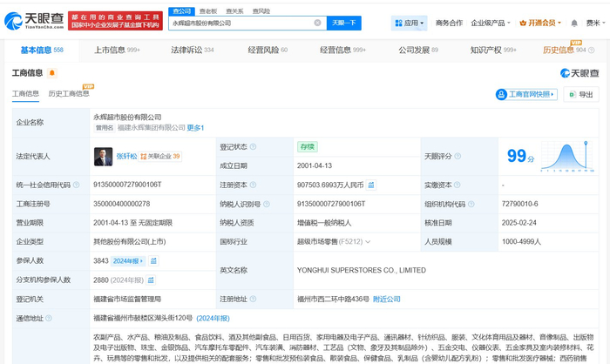This screenshot has height=364, width=610.
Task: Expand the 企业级产品 dropdown
Action: pyautogui.click(x=491, y=23)
